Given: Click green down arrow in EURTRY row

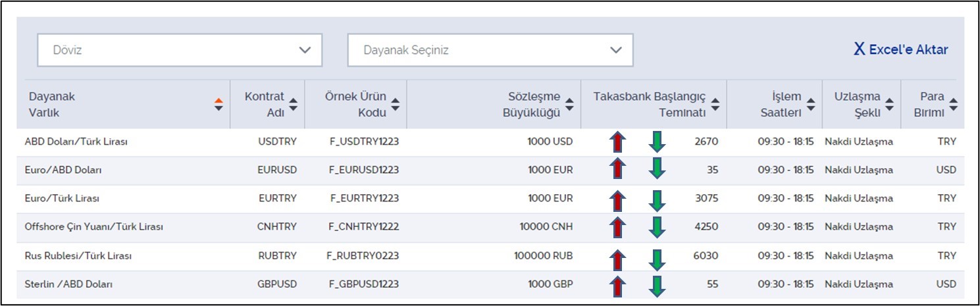Looking at the screenshot, I should [657, 200].
